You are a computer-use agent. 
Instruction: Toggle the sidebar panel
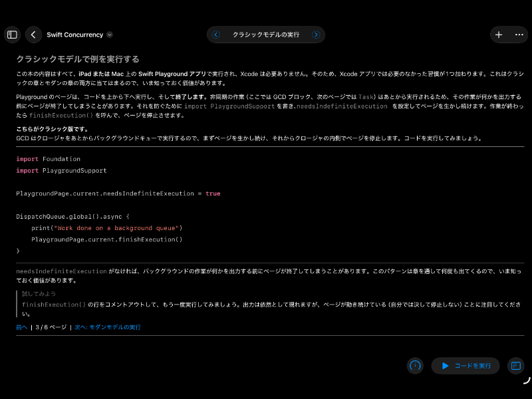click(12, 35)
